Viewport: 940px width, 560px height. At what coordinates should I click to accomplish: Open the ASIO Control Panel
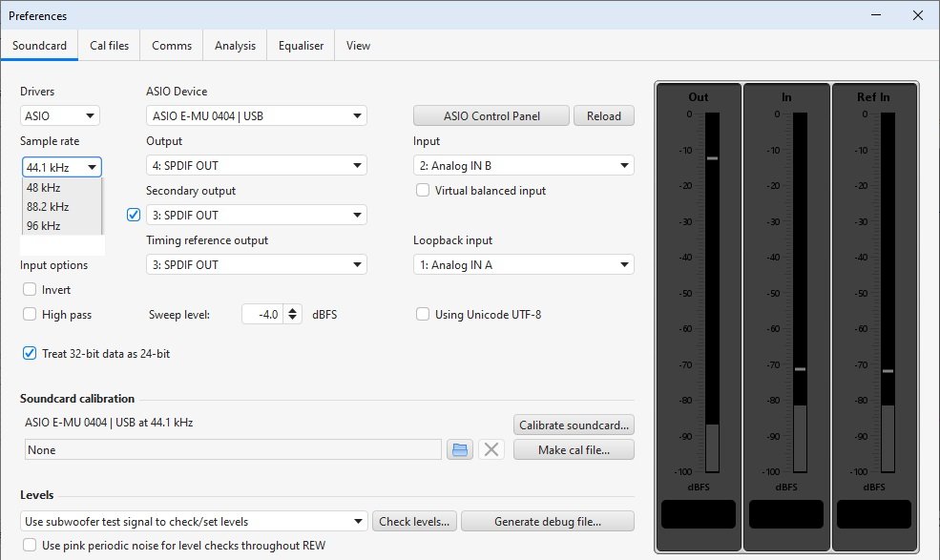pyautogui.click(x=491, y=115)
